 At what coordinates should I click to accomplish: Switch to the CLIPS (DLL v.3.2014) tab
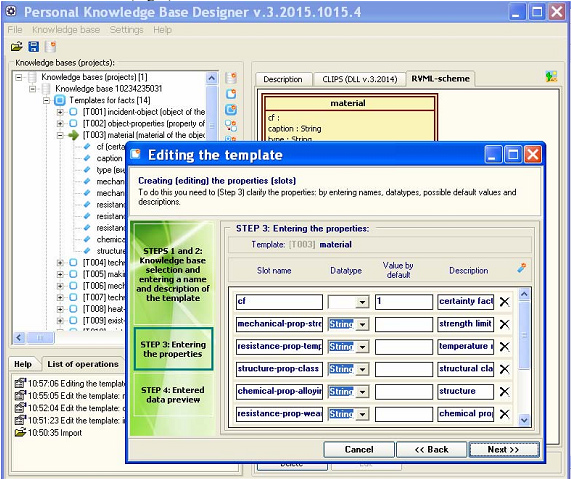[359, 79]
